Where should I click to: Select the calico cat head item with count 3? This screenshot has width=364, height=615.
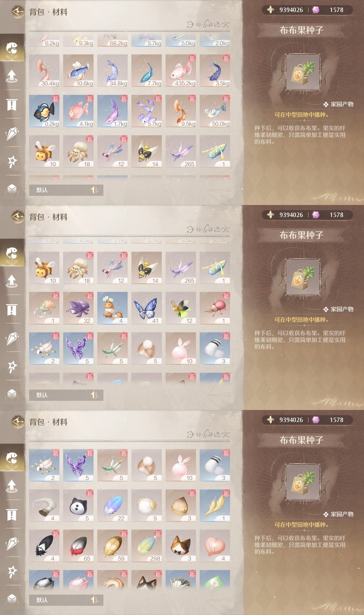pyautogui.click(x=181, y=546)
